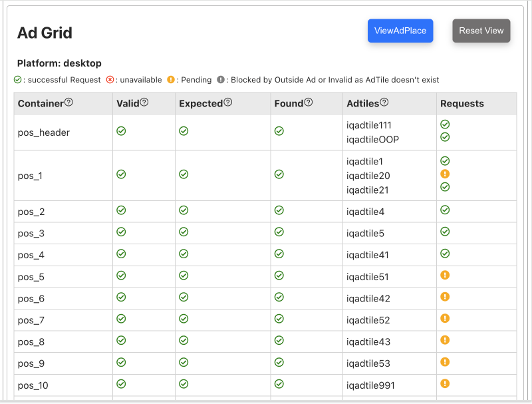The height and width of the screenshot is (404, 532).
Task: Select the pos_1 container cell
Action: pos(63,176)
